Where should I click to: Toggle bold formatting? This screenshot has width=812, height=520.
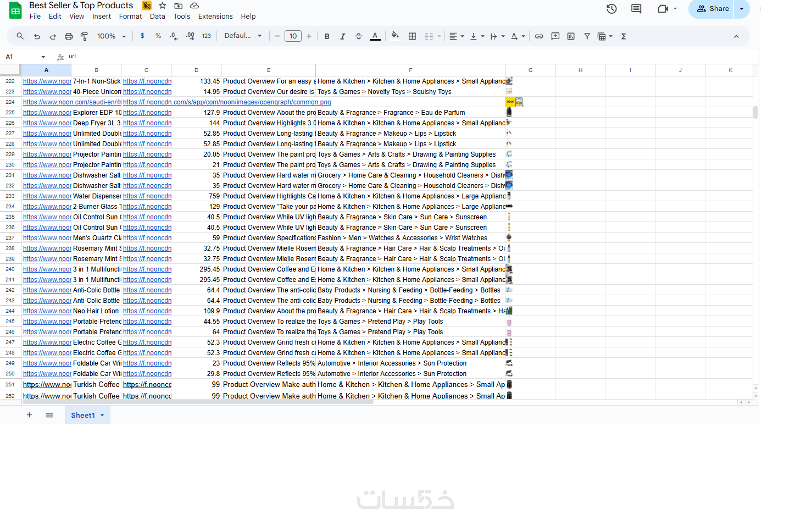pyautogui.click(x=327, y=36)
